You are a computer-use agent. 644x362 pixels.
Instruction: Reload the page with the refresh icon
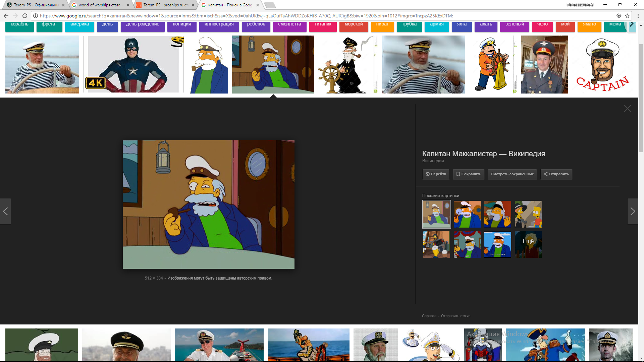(x=25, y=16)
